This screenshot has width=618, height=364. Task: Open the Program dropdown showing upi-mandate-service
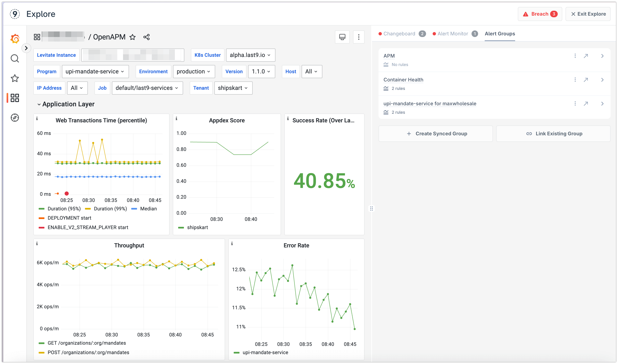pyautogui.click(x=95, y=71)
